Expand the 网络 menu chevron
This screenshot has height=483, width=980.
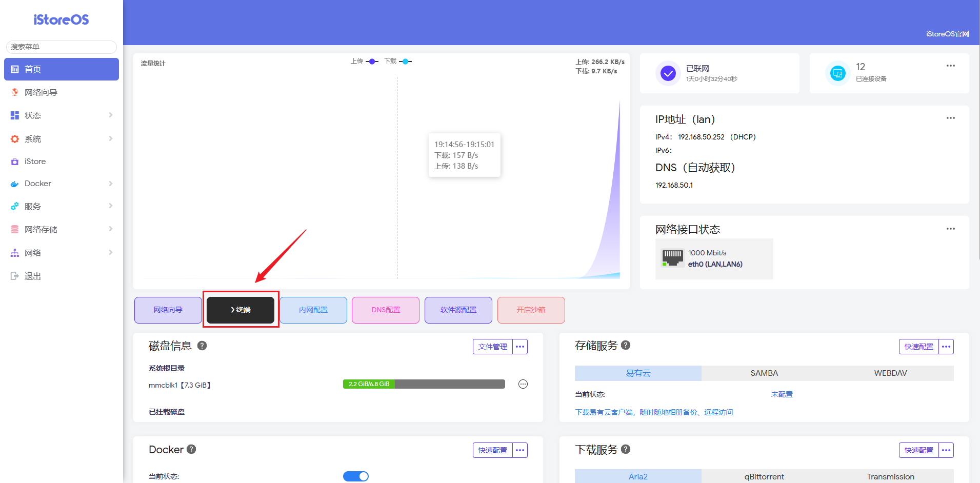tap(111, 253)
